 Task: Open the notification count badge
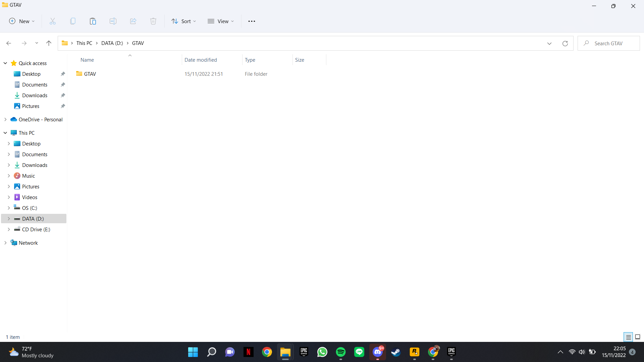[x=632, y=352]
